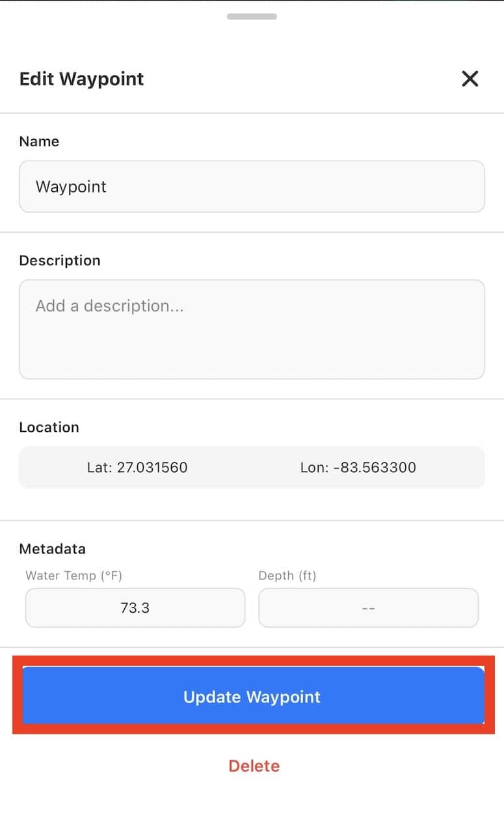Click the 'Add a description...' placeholder text
504x813 pixels.
tap(109, 306)
